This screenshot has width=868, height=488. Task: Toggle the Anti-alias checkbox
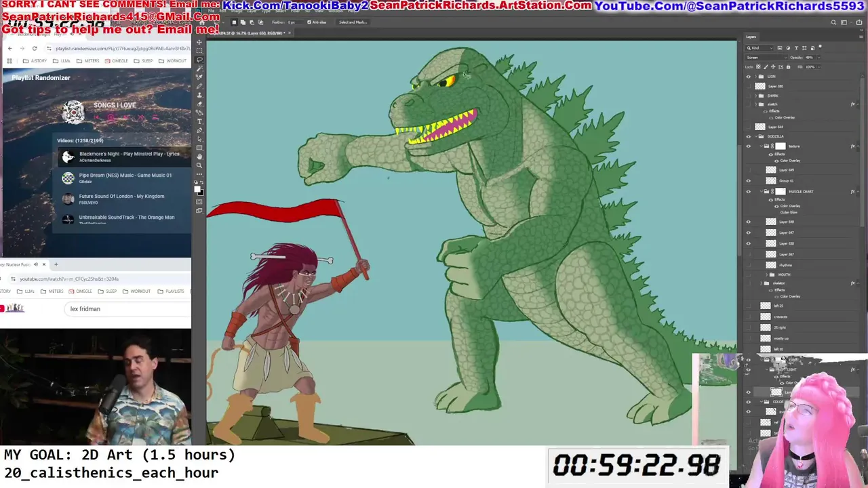[309, 22]
